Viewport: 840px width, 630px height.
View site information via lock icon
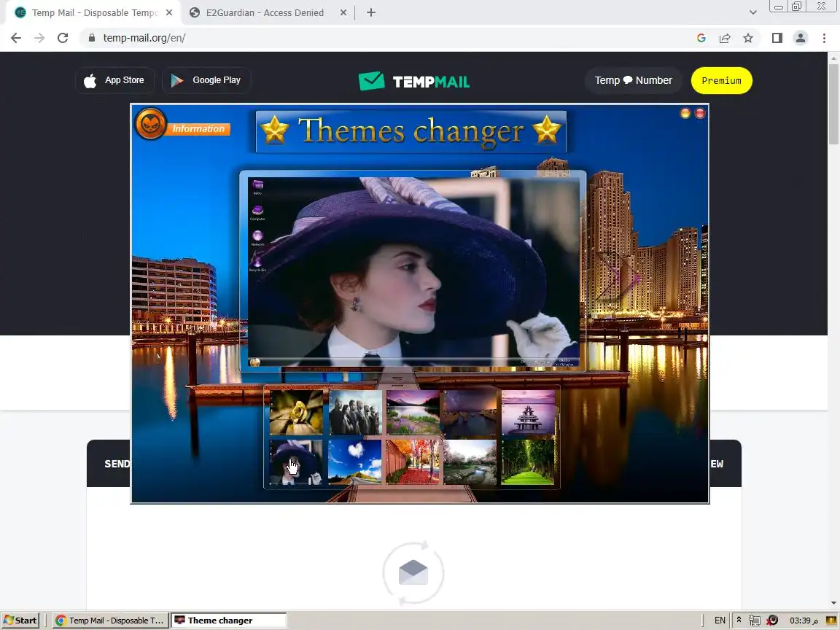coord(92,38)
